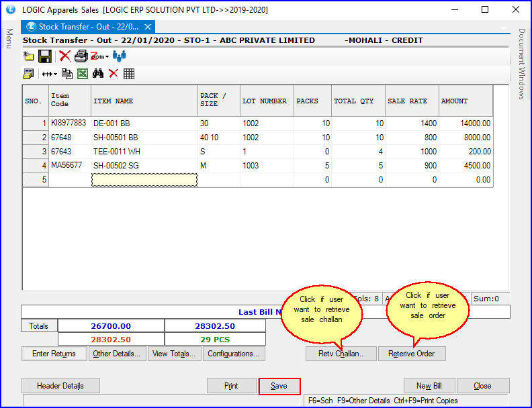Image resolution: width=532 pixels, height=408 pixels.
Task: Click the AMOUNT column header
Action: [x=466, y=101]
